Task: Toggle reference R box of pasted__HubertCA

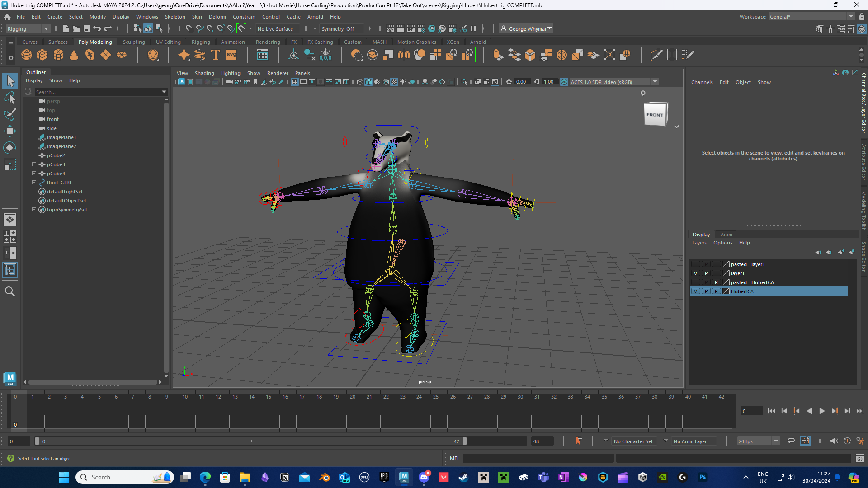Action: 716,282
